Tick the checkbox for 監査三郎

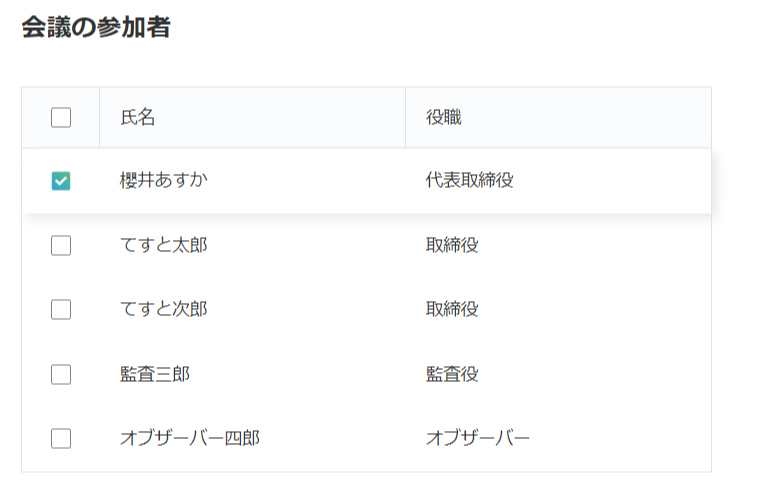point(61,374)
